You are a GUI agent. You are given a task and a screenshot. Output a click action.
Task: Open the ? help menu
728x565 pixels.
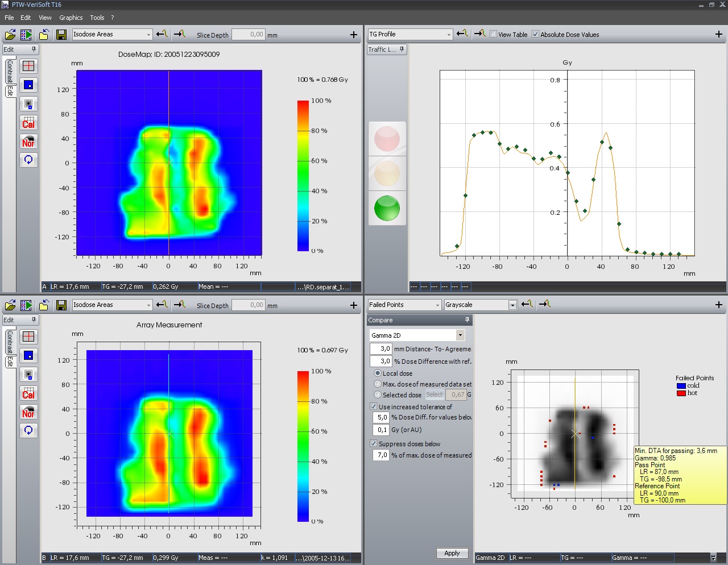113,18
